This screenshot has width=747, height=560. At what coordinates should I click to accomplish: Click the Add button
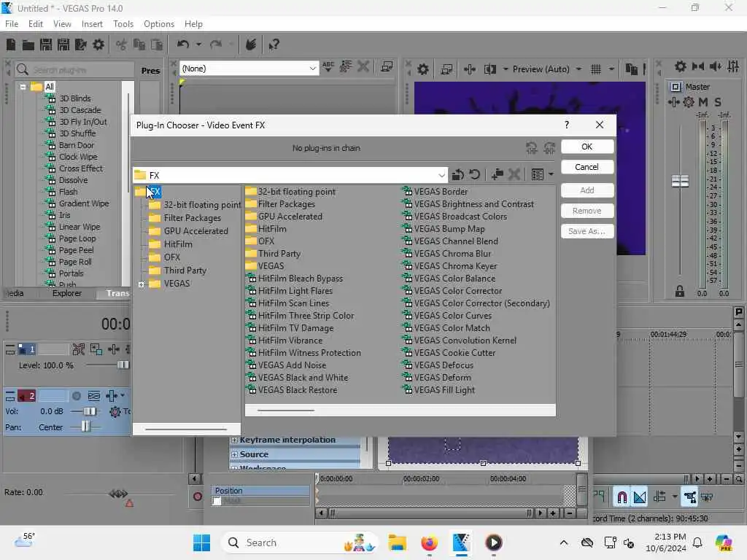pyautogui.click(x=587, y=190)
